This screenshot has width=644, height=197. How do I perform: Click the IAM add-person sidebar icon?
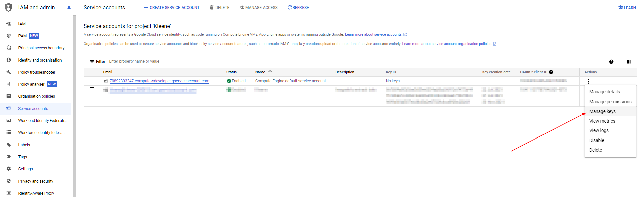pyautogui.click(x=9, y=24)
